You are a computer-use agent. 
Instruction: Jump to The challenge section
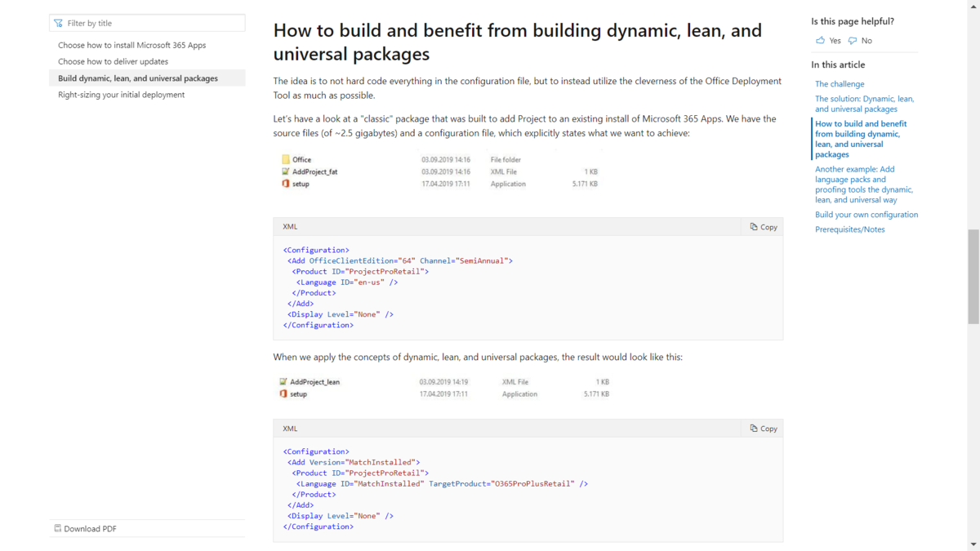coord(840,84)
